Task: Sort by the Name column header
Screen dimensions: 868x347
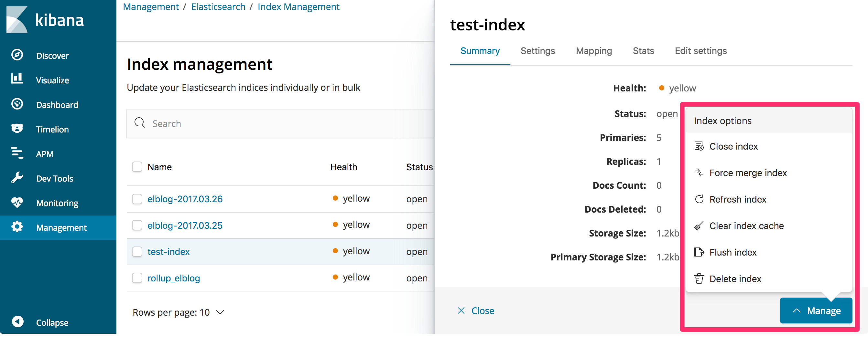Action: pos(159,167)
